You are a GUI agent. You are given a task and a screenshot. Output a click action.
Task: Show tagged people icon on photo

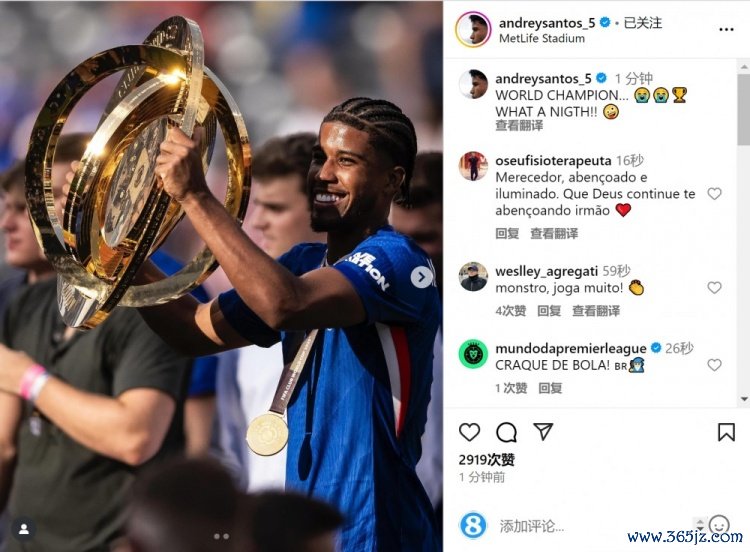coord(24,529)
